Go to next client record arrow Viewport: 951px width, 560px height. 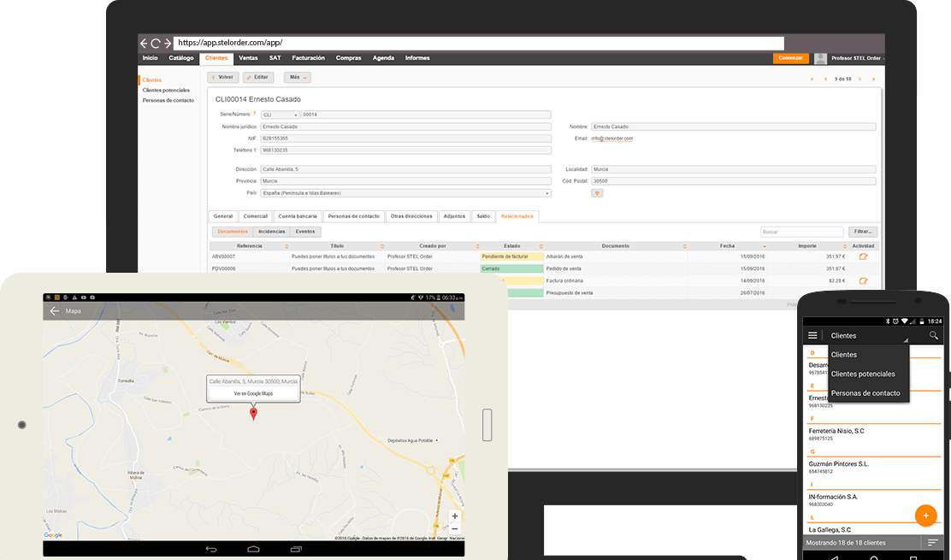(859, 80)
